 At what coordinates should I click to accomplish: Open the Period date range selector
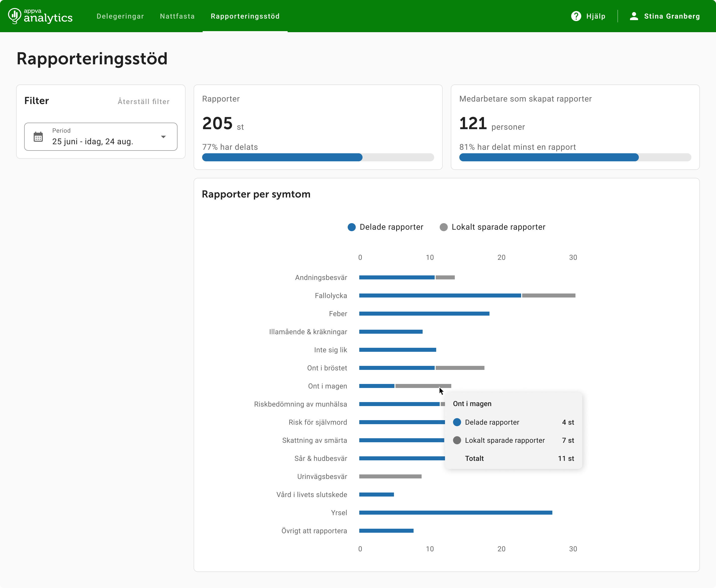click(x=101, y=137)
